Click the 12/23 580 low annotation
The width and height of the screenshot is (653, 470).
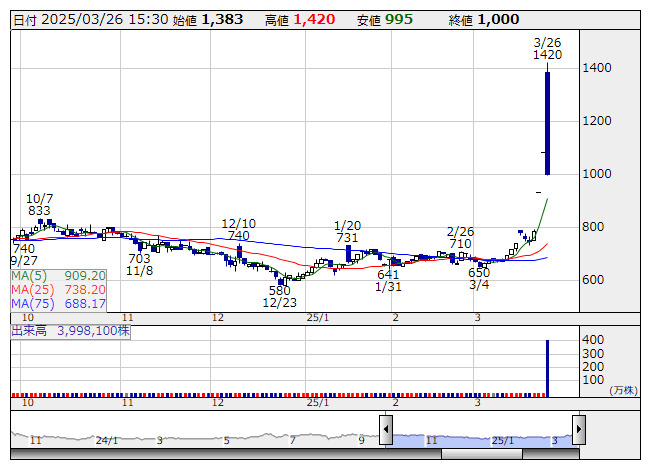click(x=279, y=296)
